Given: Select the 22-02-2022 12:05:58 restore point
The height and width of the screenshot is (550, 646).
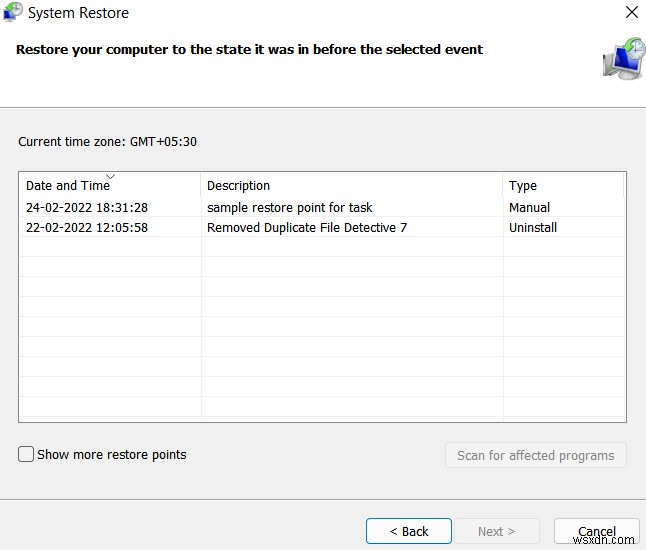Looking at the screenshot, I should (x=87, y=228).
